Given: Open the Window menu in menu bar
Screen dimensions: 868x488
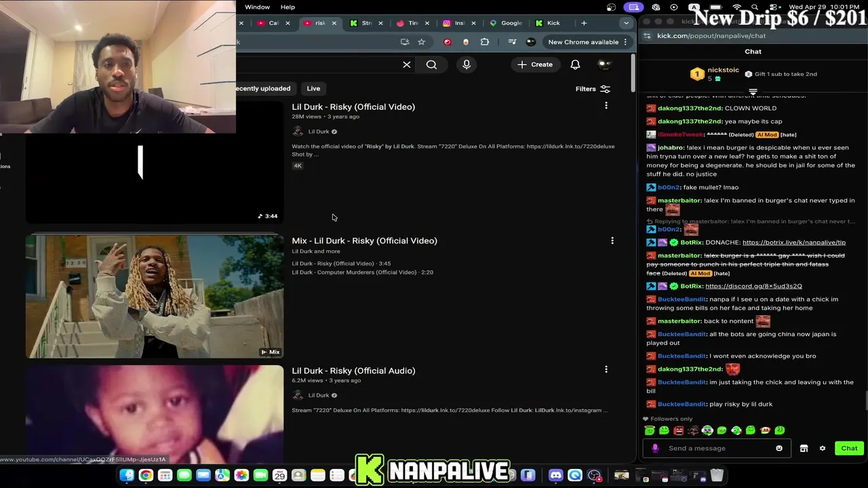Looking at the screenshot, I should [257, 7].
